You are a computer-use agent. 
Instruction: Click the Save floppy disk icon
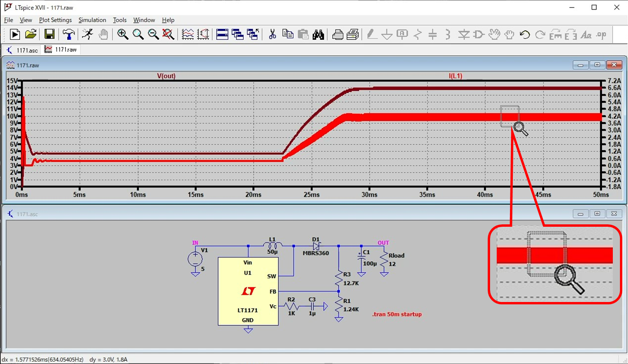[x=49, y=34]
